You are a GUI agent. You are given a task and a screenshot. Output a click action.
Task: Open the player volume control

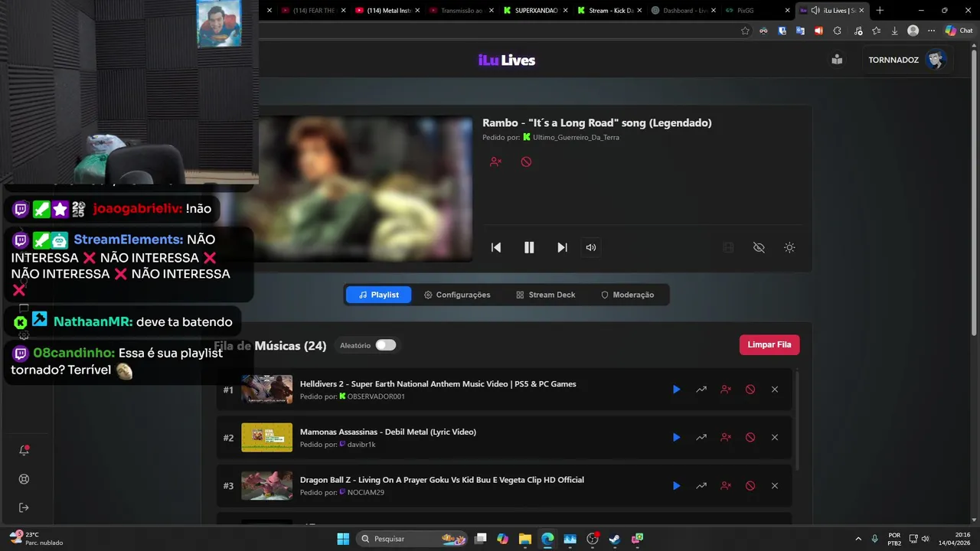coord(591,247)
